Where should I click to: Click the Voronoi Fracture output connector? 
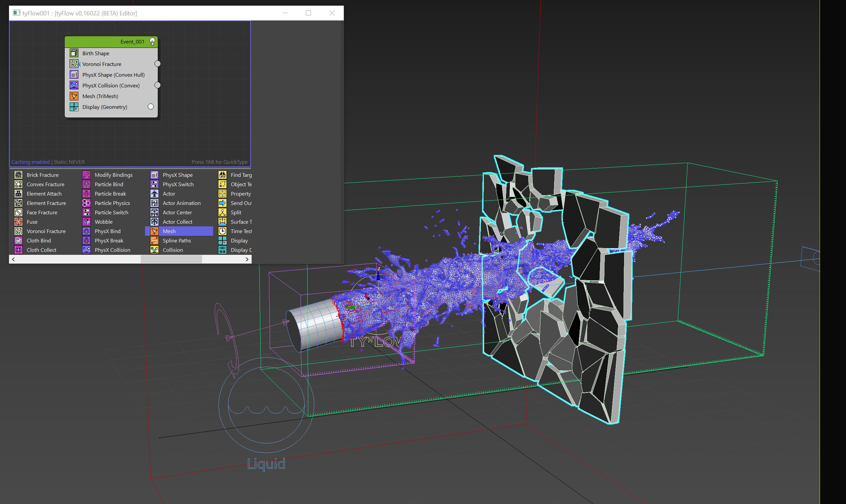tap(158, 64)
